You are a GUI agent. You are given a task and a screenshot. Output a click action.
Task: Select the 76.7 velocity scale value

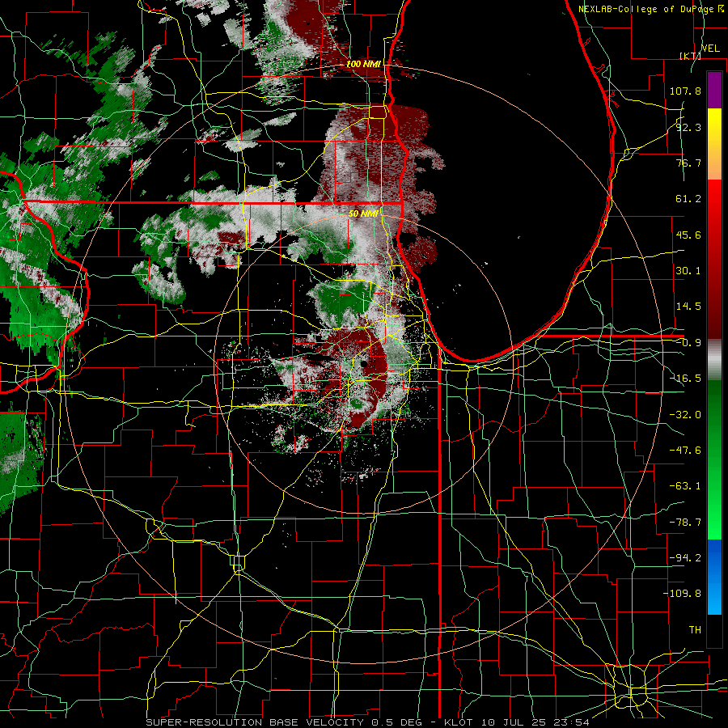coord(688,163)
